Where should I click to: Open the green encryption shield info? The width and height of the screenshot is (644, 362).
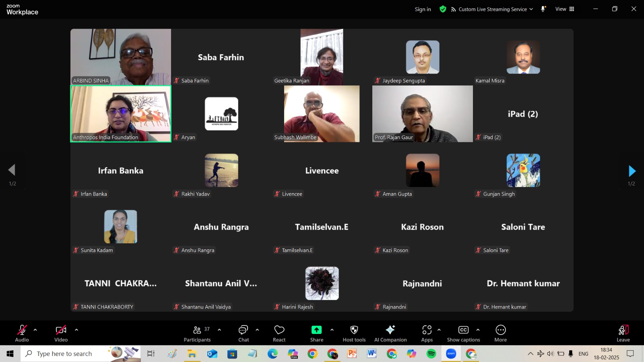click(x=443, y=9)
